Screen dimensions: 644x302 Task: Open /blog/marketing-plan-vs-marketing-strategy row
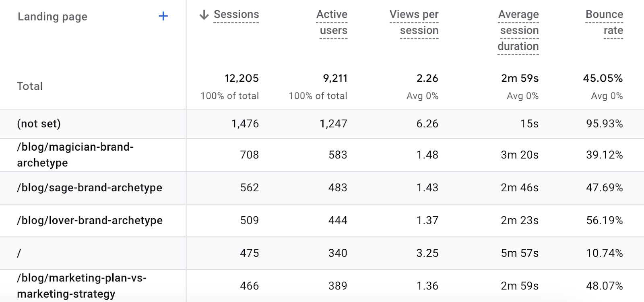[x=81, y=285]
